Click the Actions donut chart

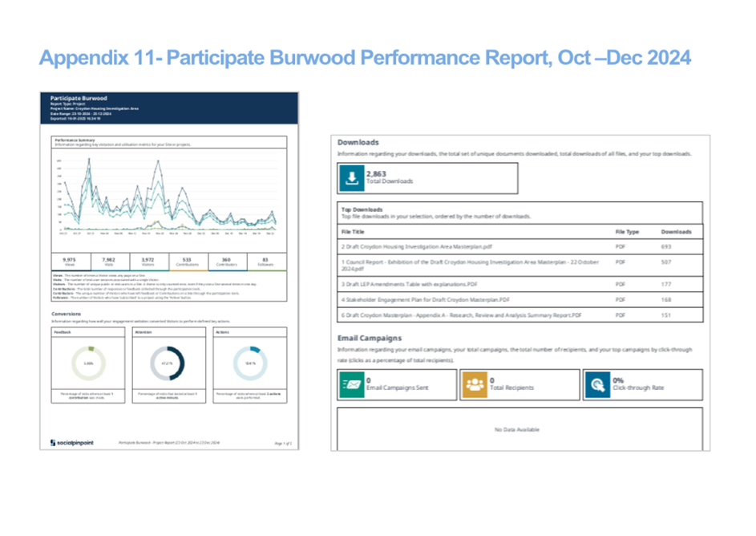[x=250, y=363]
